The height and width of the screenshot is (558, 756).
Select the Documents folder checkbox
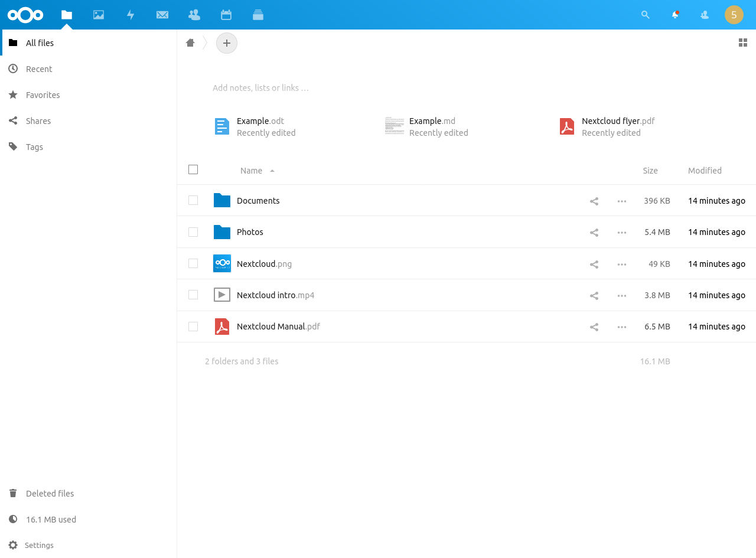click(193, 200)
